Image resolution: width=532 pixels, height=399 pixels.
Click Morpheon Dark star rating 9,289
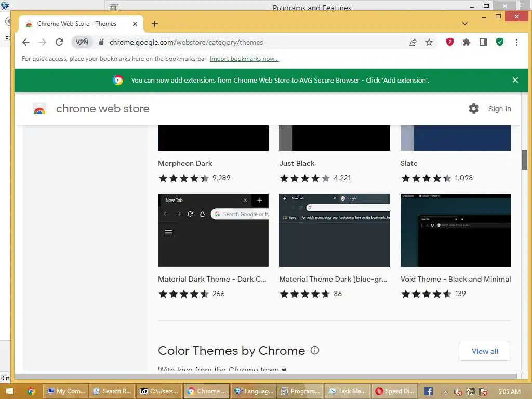click(194, 178)
